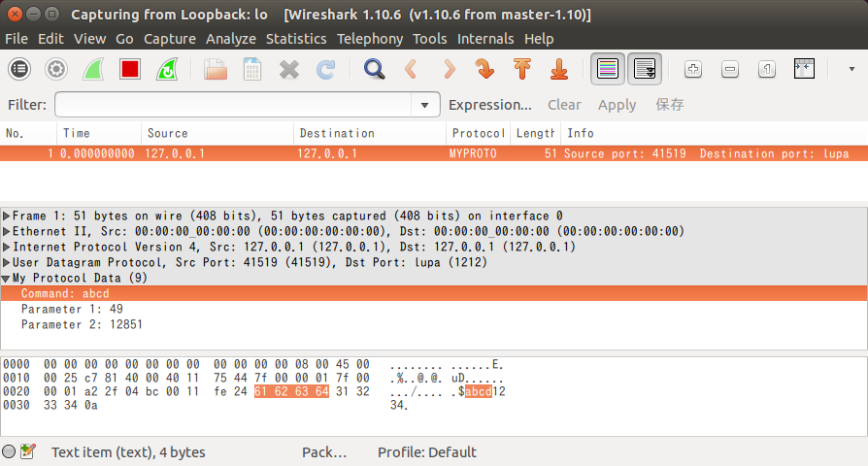This screenshot has width=868, height=466.
Task: Click the zoom in toolbar icon
Action: (693, 69)
